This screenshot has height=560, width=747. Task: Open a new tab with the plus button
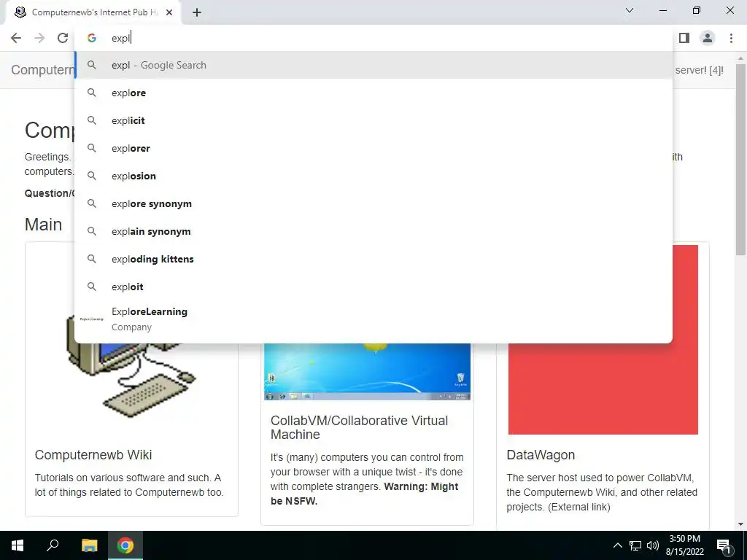pyautogui.click(x=197, y=13)
